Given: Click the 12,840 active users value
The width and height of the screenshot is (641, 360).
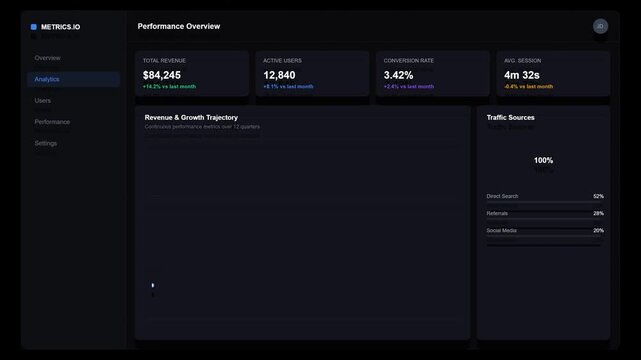Looking at the screenshot, I should (279, 75).
